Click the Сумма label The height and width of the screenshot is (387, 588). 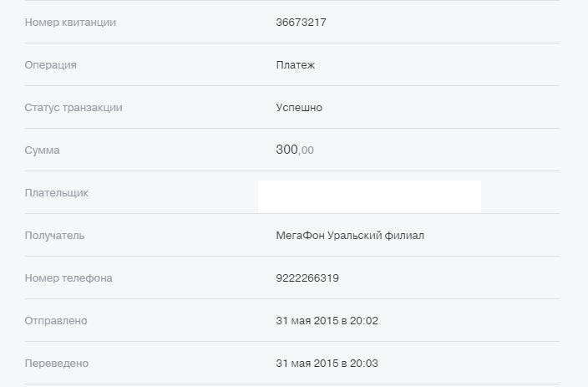[42, 150]
